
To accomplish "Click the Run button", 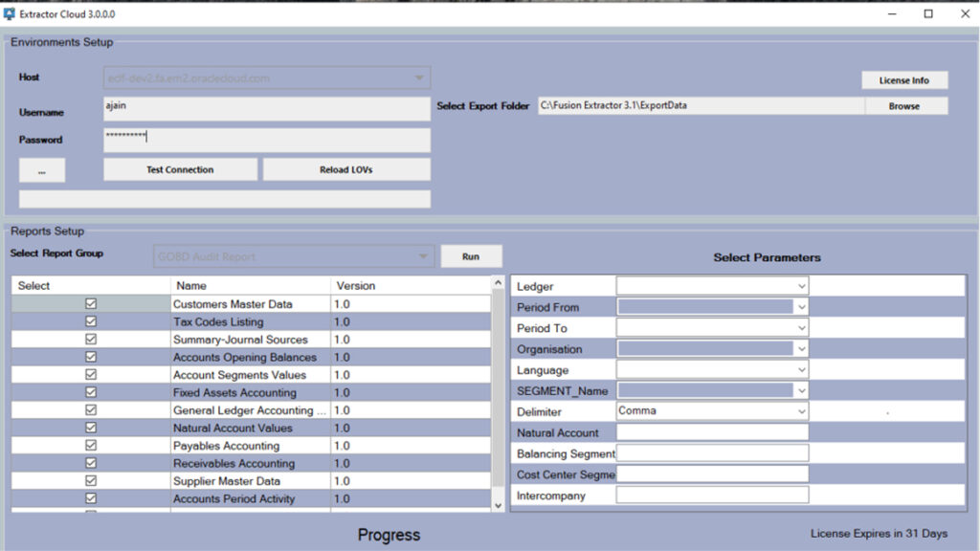I will (x=471, y=256).
